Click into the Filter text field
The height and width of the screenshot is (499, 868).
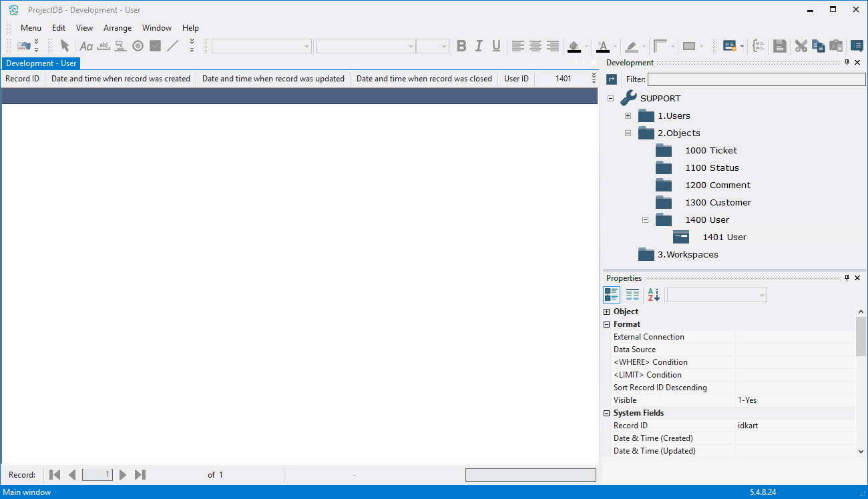(x=756, y=79)
